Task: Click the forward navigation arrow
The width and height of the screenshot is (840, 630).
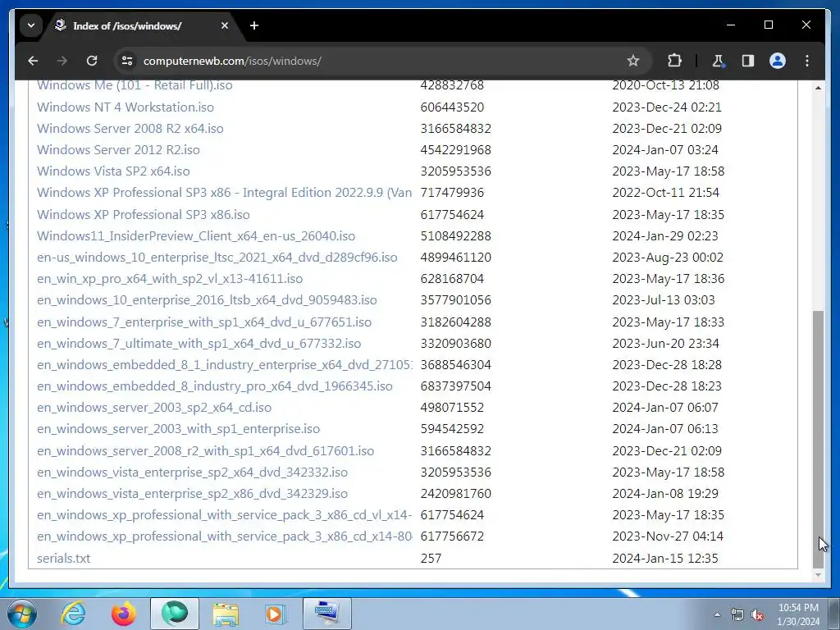Action: (62, 61)
